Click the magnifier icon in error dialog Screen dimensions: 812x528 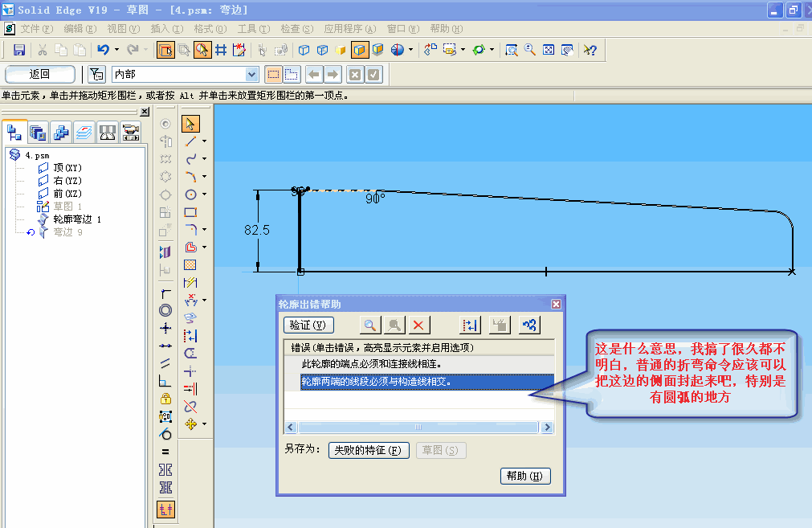point(370,325)
